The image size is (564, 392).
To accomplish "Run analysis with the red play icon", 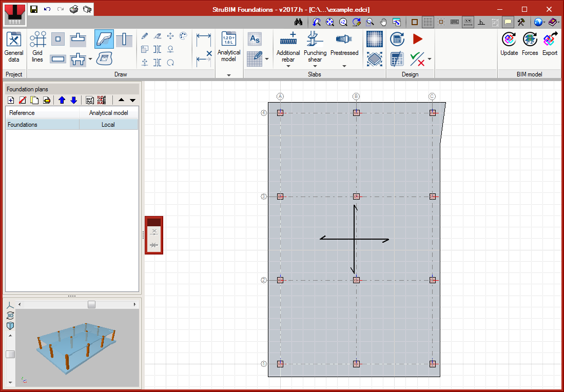I will coord(417,39).
